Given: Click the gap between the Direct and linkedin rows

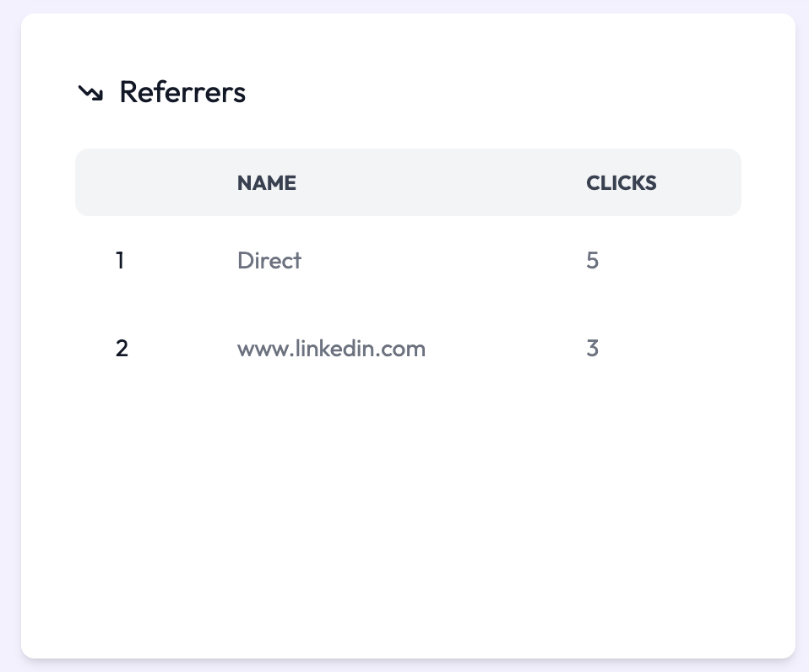Looking at the screenshot, I should pos(408,304).
